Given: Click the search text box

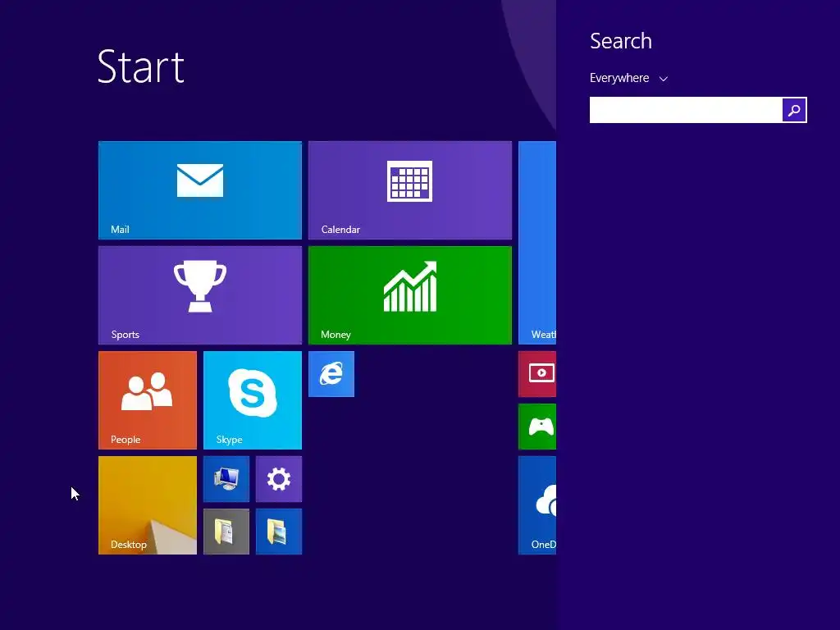Looking at the screenshot, I should 686,110.
